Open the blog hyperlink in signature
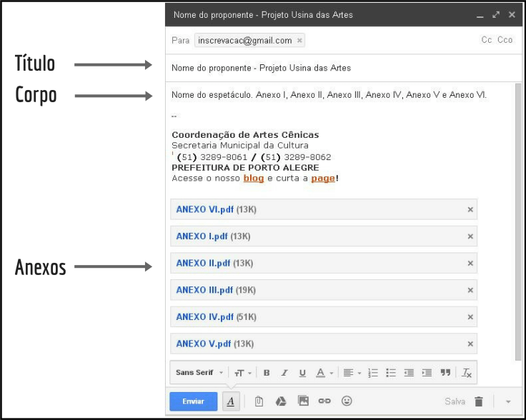This screenshot has height=420, width=526. 254,178
